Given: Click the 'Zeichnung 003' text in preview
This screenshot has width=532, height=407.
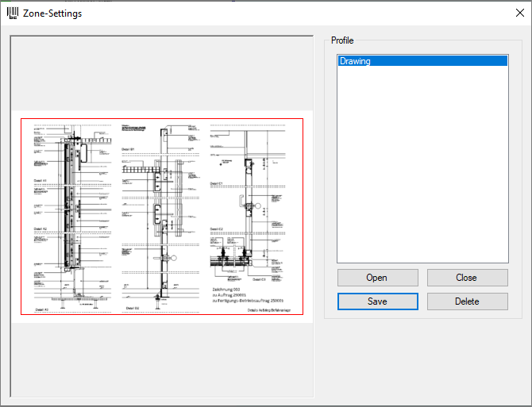Looking at the screenshot, I should (226, 290).
